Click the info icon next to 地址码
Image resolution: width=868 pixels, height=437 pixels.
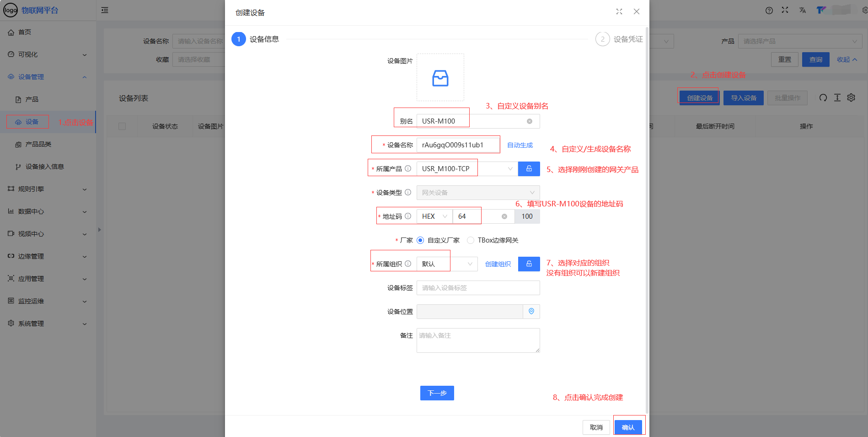[x=408, y=216]
